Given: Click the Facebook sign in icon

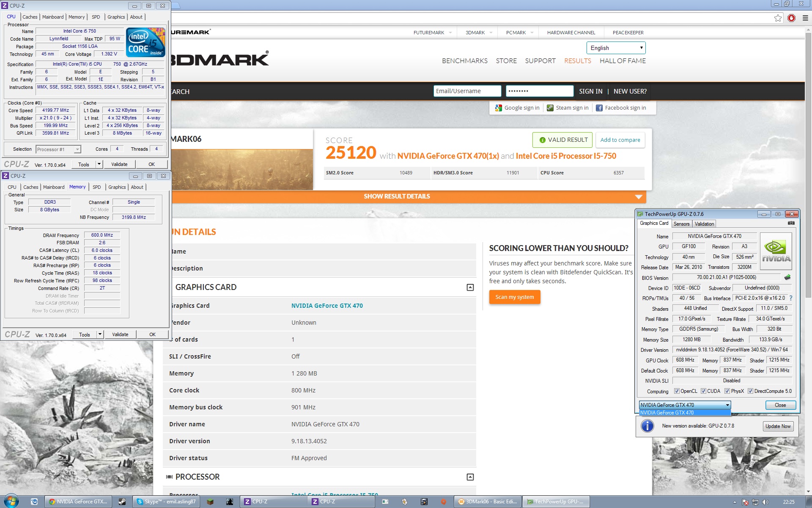Looking at the screenshot, I should (x=599, y=108).
